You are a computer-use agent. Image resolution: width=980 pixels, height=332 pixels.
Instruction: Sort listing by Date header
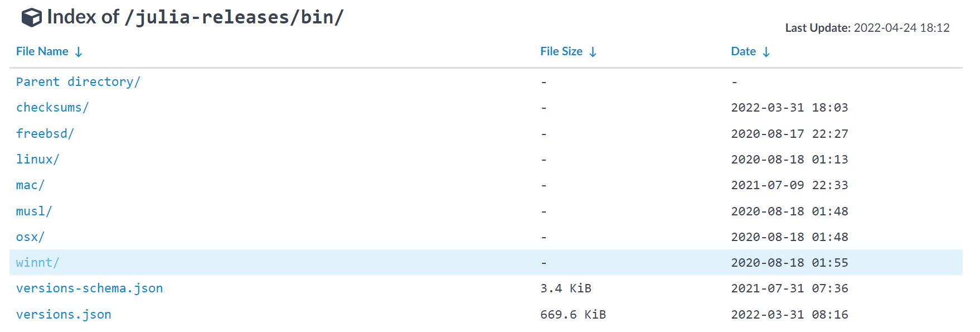pos(743,51)
